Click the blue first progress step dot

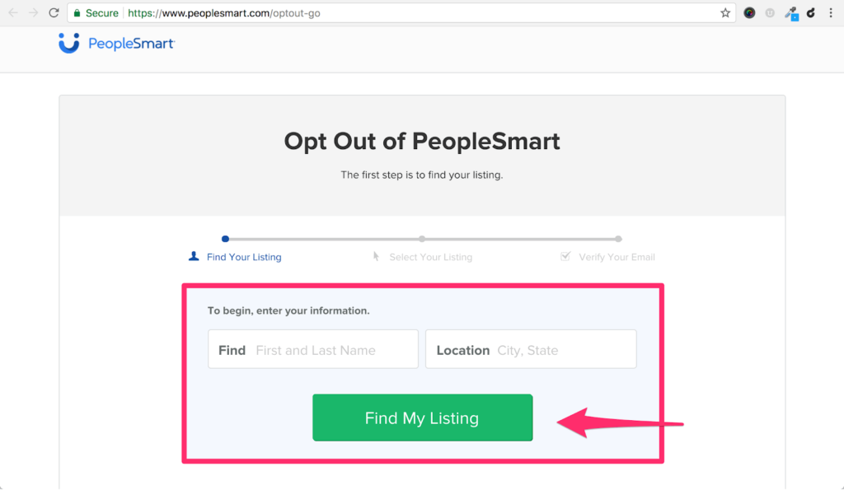pos(226,239)
